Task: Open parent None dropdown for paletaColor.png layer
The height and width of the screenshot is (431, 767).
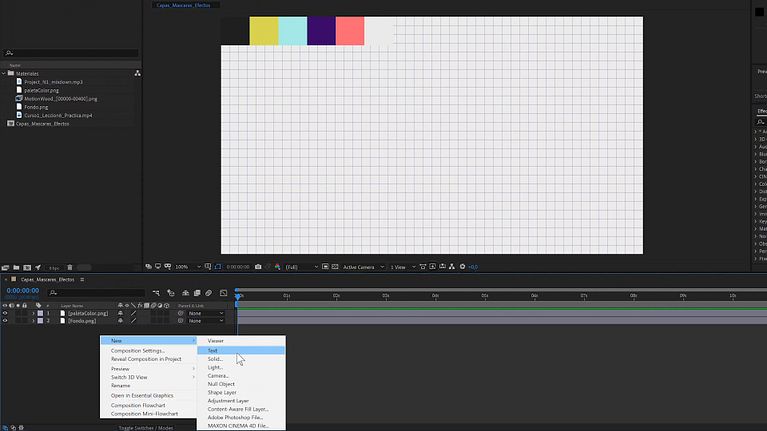Action: (207, 313)
